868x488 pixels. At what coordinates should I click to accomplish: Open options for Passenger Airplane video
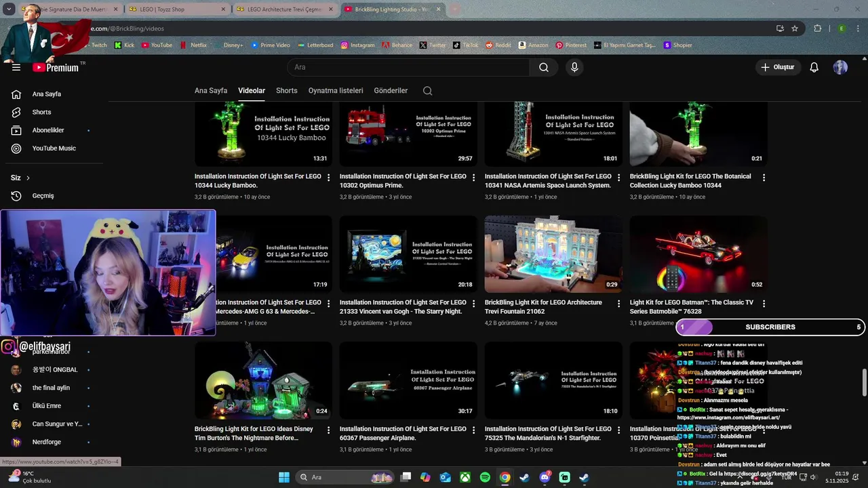[473, 430]
